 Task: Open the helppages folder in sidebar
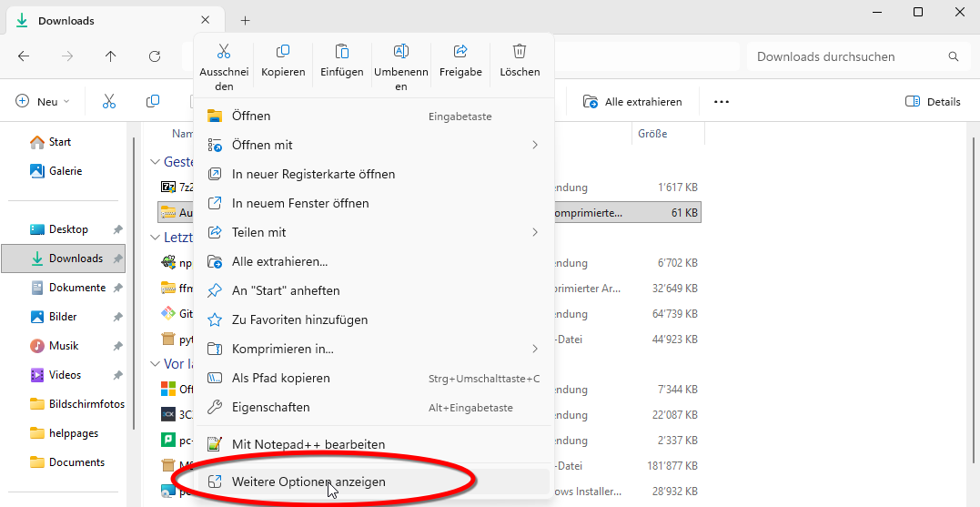point(63,433)
